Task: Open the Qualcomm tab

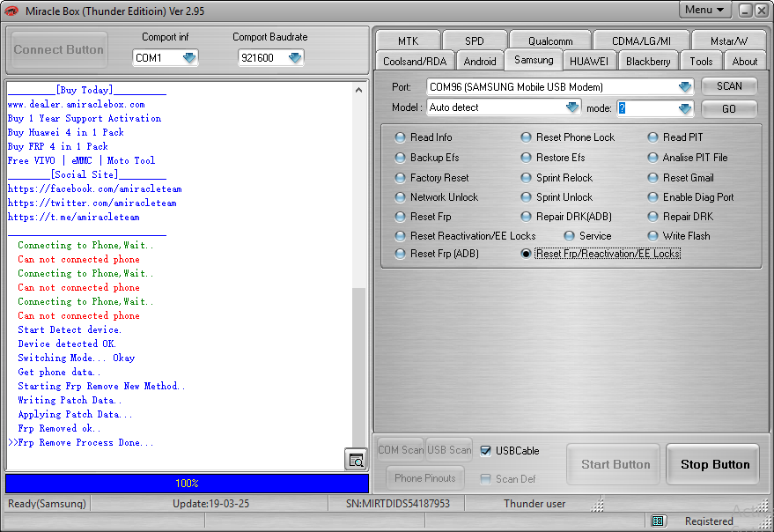Action: tap(550, 41)
